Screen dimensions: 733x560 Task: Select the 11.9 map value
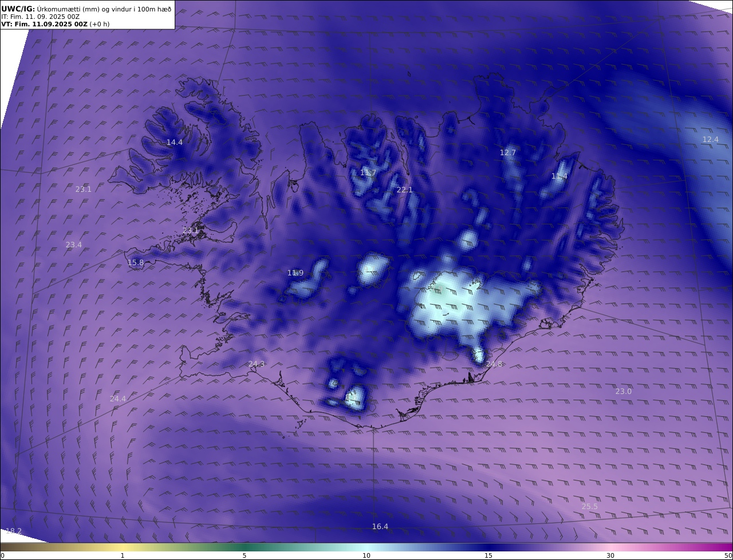click(x=295, y=273)
